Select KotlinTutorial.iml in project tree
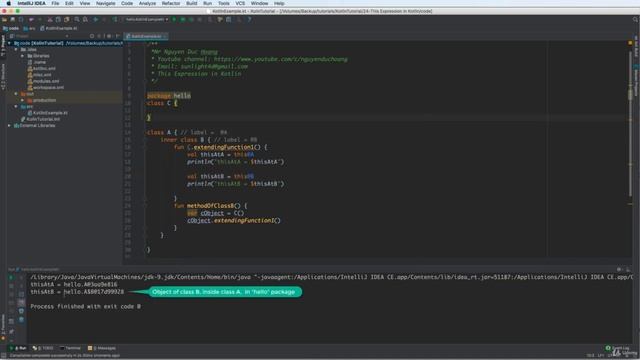 (40, 119)
